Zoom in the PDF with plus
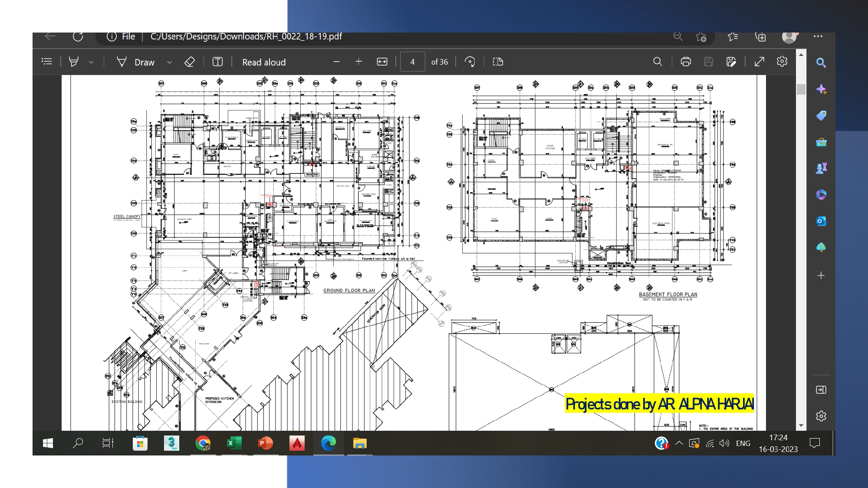The image size is (868, 488). click(x=358, y=62)
